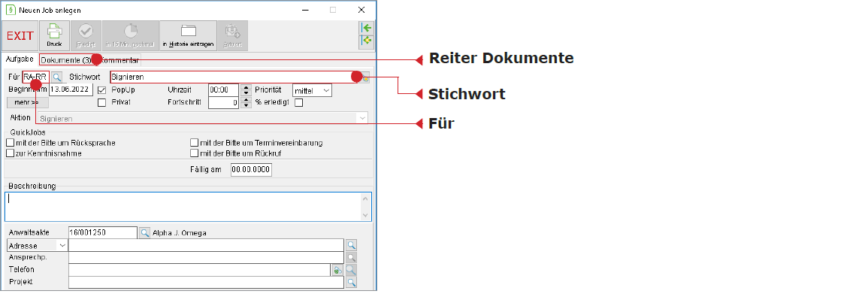Increase Fortschritt with the up arrow
Image resolution: width=868 pixels, height=297 pixels.
tap(246, 100)
